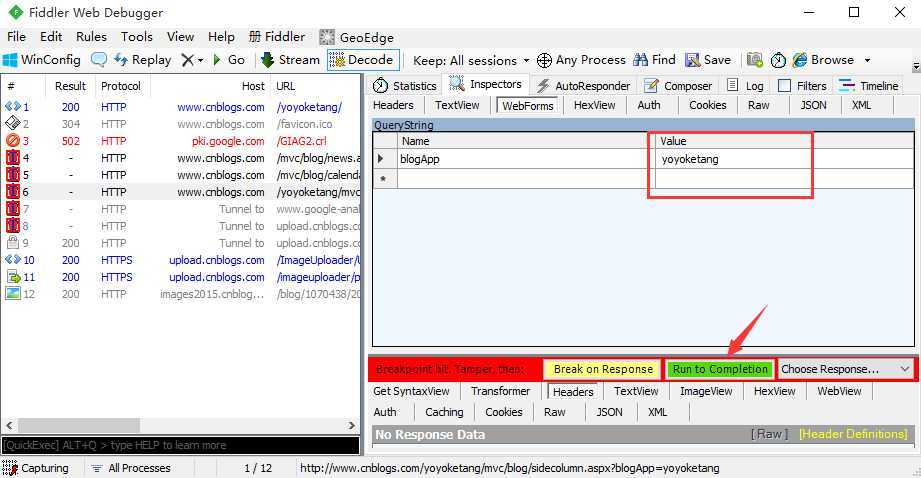Switch to the Composer tab
921x478 pixels.
(x=678, y=86)
